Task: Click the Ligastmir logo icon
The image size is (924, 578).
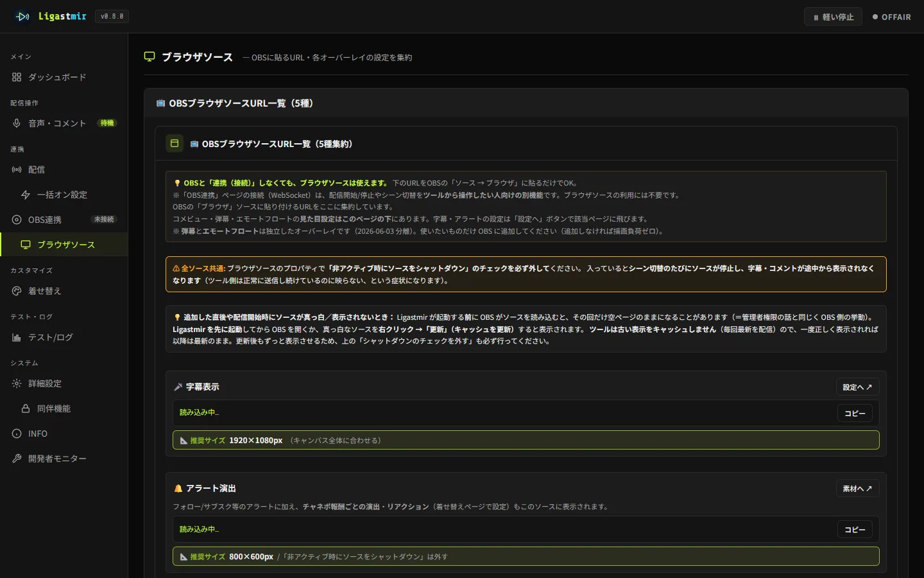Action: point(22,17)
